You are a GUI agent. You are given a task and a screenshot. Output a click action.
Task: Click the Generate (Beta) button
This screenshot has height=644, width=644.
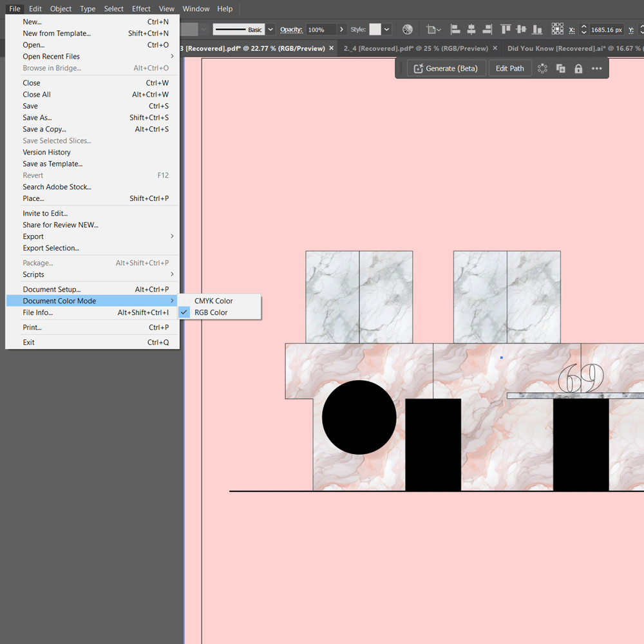446,68
